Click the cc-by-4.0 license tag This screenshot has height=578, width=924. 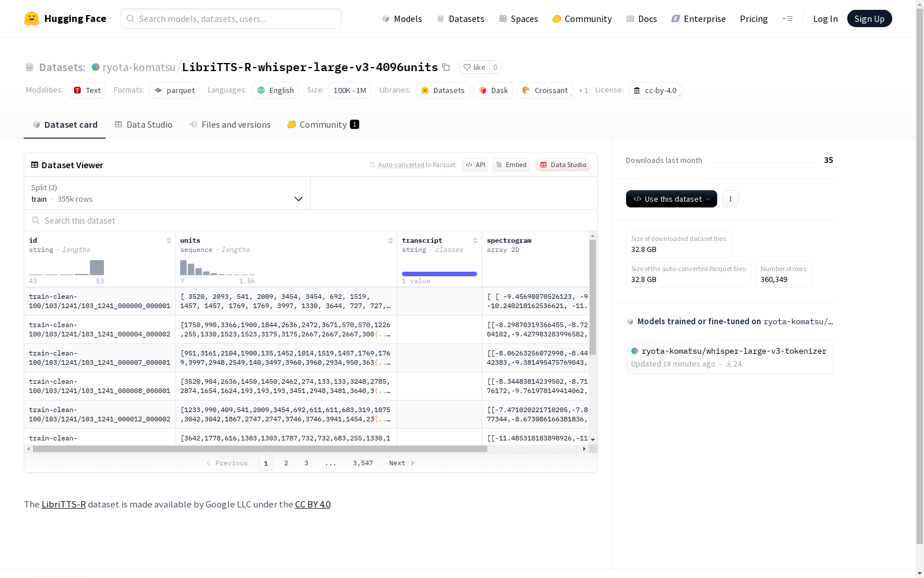[x=655, y=90]
